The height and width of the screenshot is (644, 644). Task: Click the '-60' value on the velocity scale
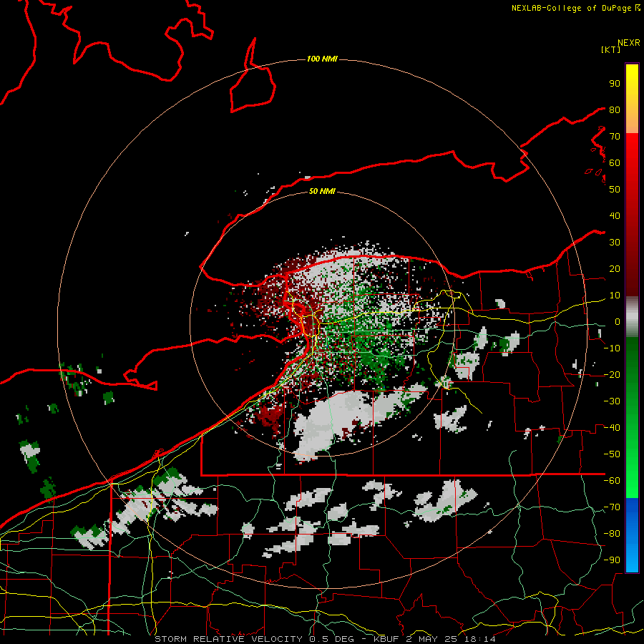[612, 481]
